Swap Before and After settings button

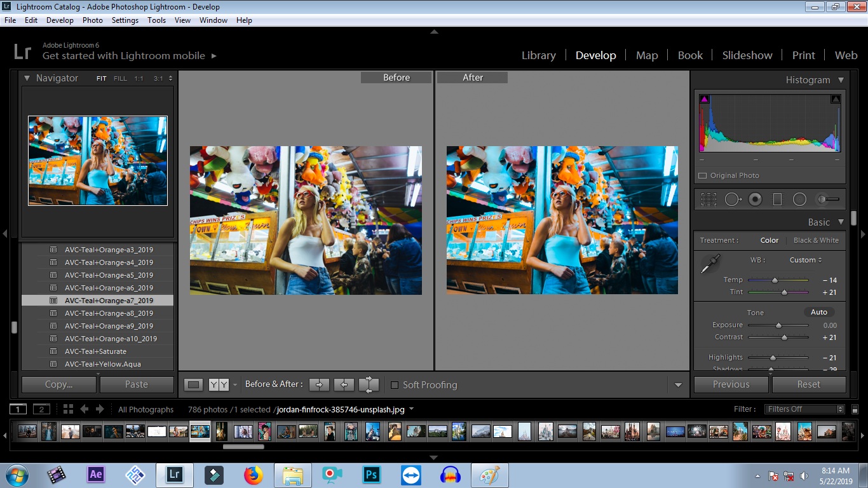tap(369, 384)
